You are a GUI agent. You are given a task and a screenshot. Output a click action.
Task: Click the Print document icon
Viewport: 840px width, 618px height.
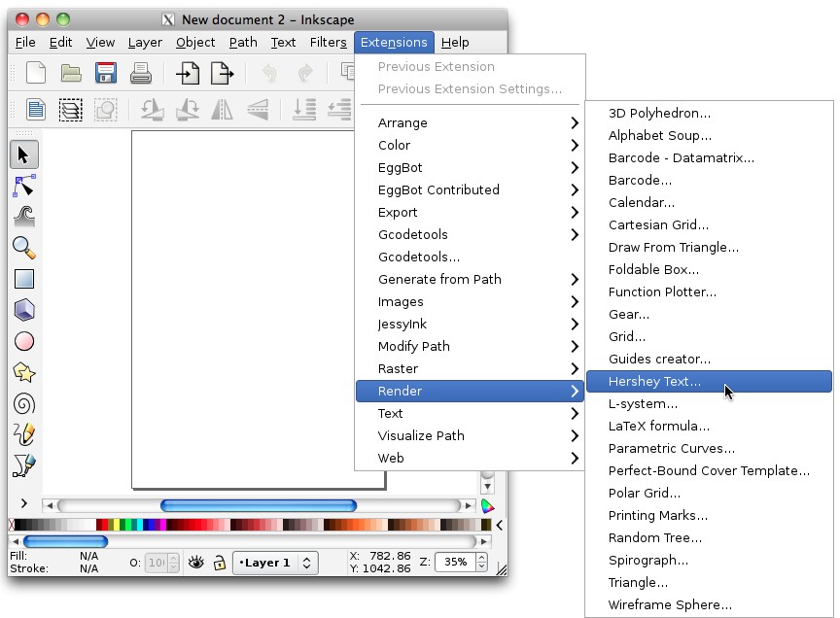[140, 73]
